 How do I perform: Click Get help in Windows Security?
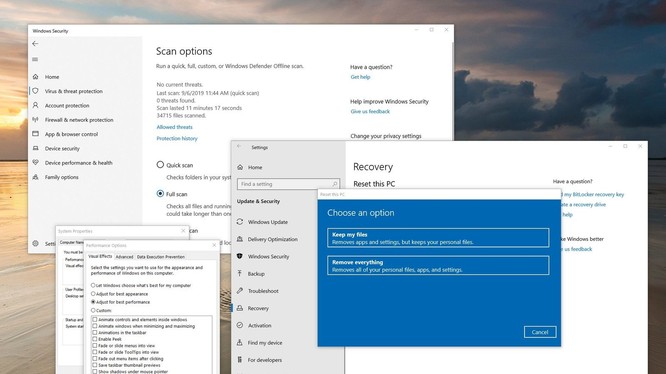pos(360,77)
